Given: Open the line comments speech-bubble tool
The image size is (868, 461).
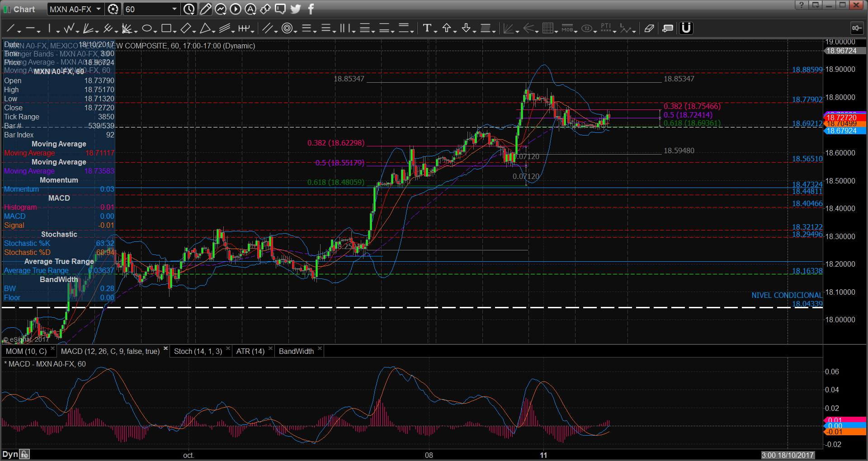Looking at the screenshot, I should [668, 28].
